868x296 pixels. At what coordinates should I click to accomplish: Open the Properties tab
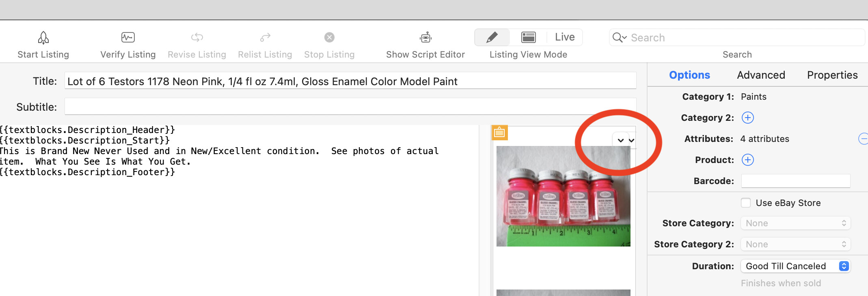click(832, 75)
